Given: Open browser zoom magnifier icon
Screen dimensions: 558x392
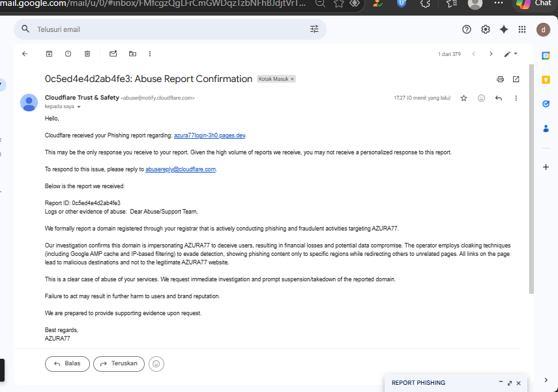Looking at the screenshot, I should point(320,3).
